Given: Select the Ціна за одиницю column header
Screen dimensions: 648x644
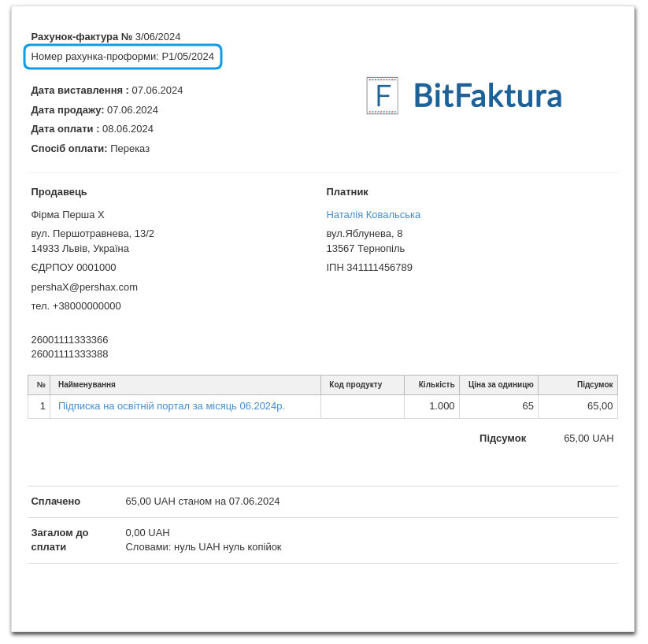Looking at the screenshot, I should (x=501, y=385).
